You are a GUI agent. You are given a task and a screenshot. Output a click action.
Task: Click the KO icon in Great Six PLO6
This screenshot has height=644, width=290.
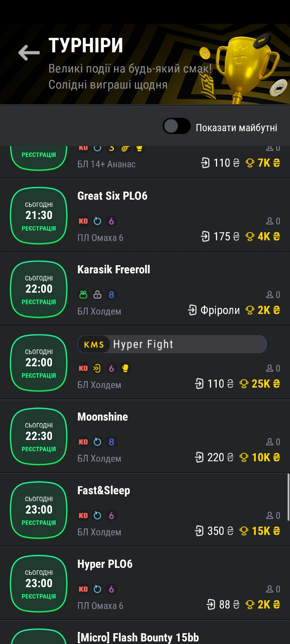83,221
